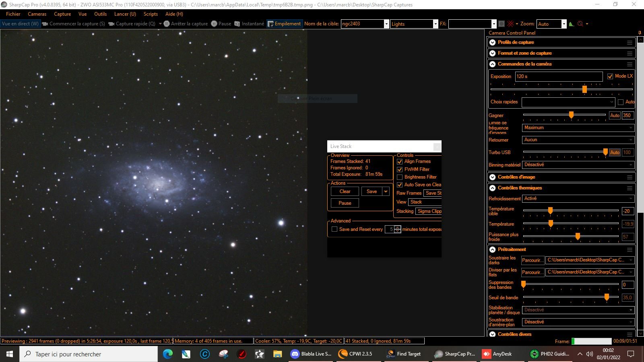Open Binning matériel Désactivé dropdown
This screenshot has height=362, width=644.
pos(578,165)
